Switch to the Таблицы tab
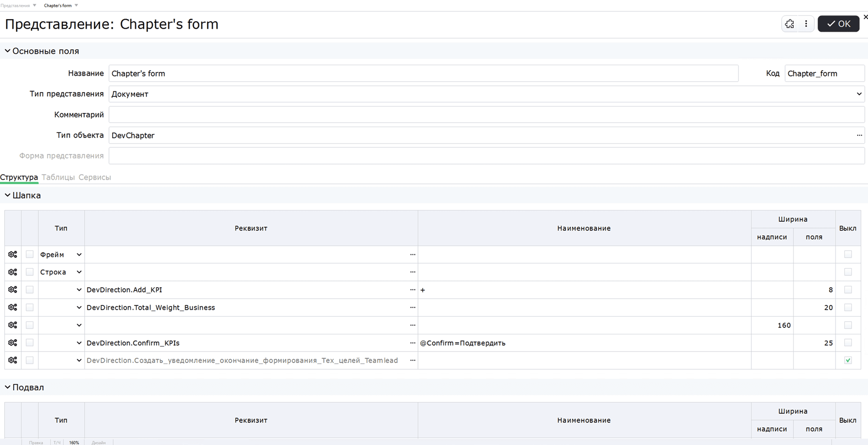 pyautogui.click(x=58, y=177)
